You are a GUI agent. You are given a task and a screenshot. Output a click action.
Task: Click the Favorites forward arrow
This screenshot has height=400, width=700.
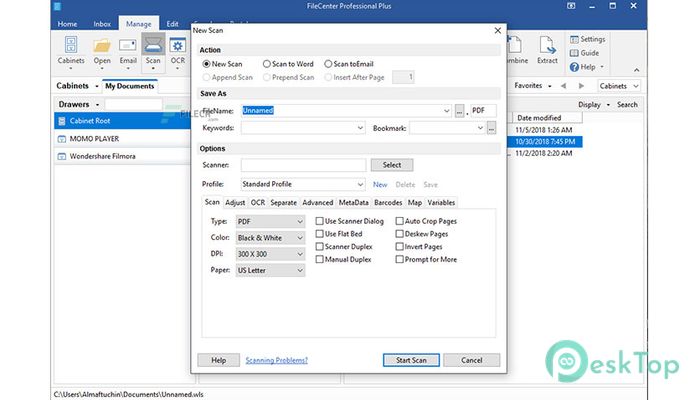coord(581,86)
